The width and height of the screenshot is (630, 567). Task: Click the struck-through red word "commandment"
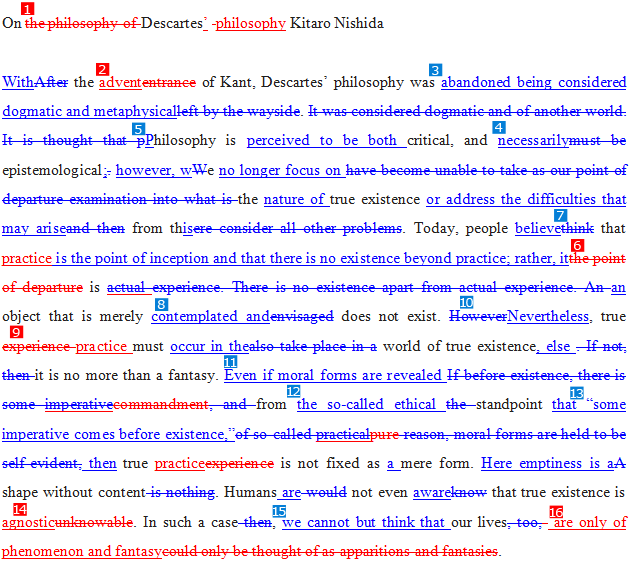click(161, 404)
